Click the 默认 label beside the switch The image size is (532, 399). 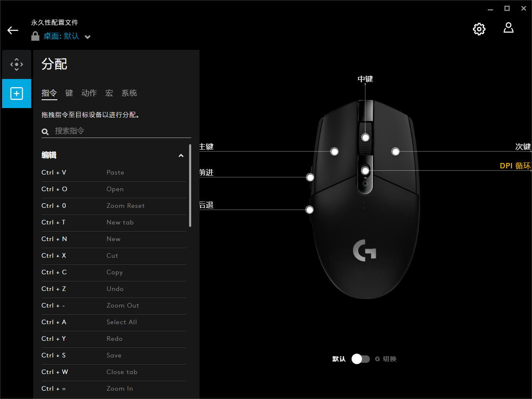(339, 359)
